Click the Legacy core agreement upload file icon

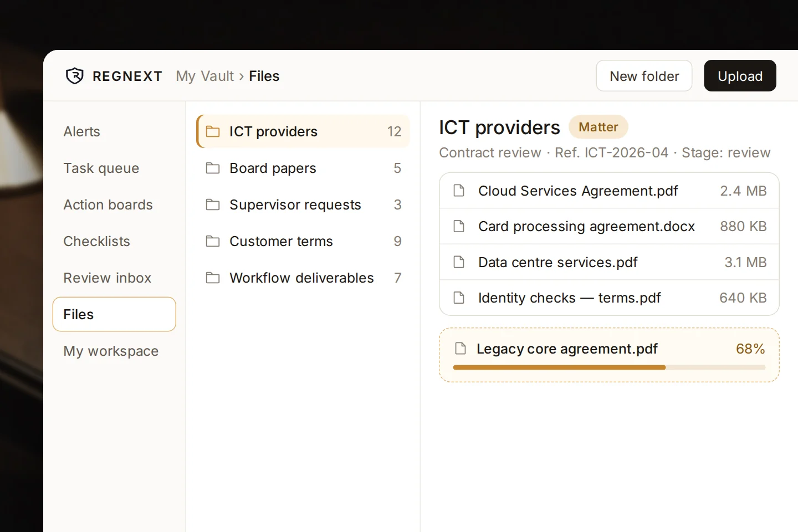click(x=461, y=349)
